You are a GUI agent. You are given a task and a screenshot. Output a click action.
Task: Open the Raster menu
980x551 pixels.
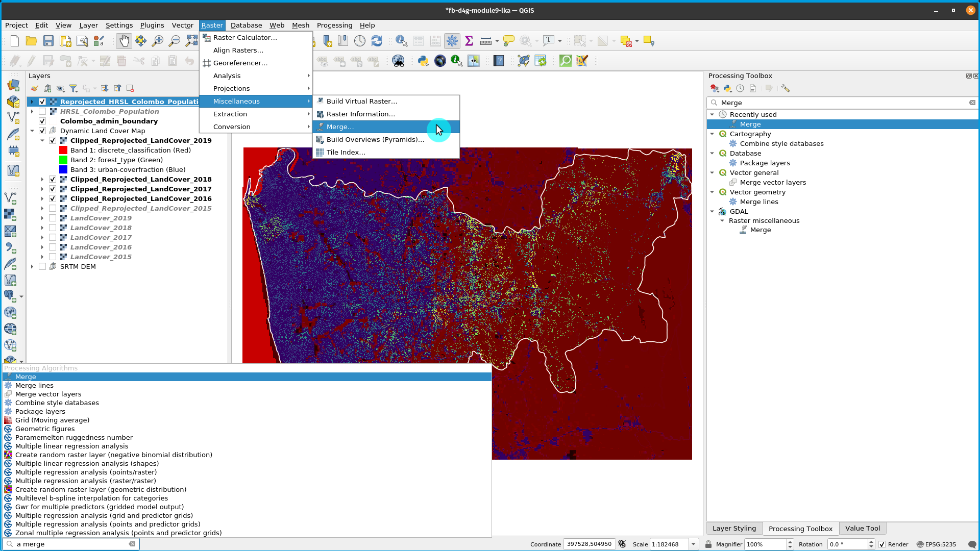click(x=211, y=25)
